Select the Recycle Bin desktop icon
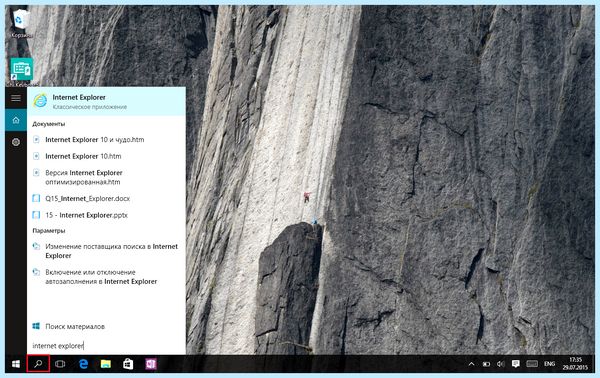 click(x=21, y=23)
